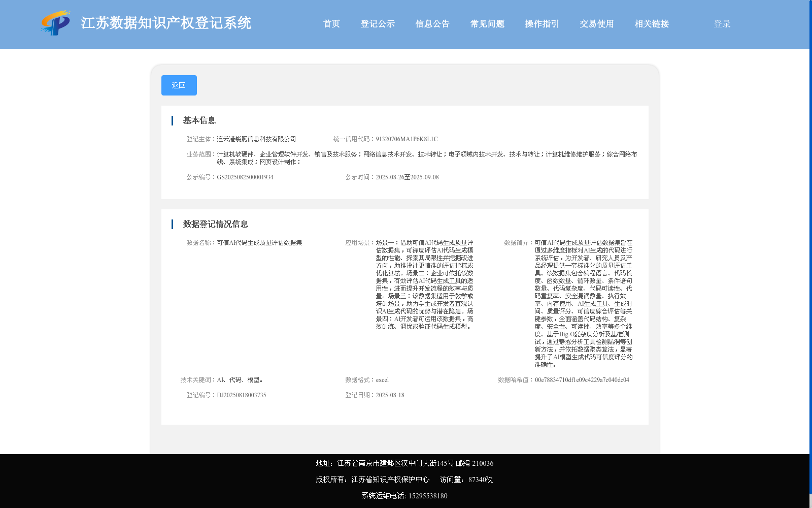Click the site logo icon
Image resolution: width=812 pixels, height=508 pixels.
pyautogui.click(x=56, y=23)
